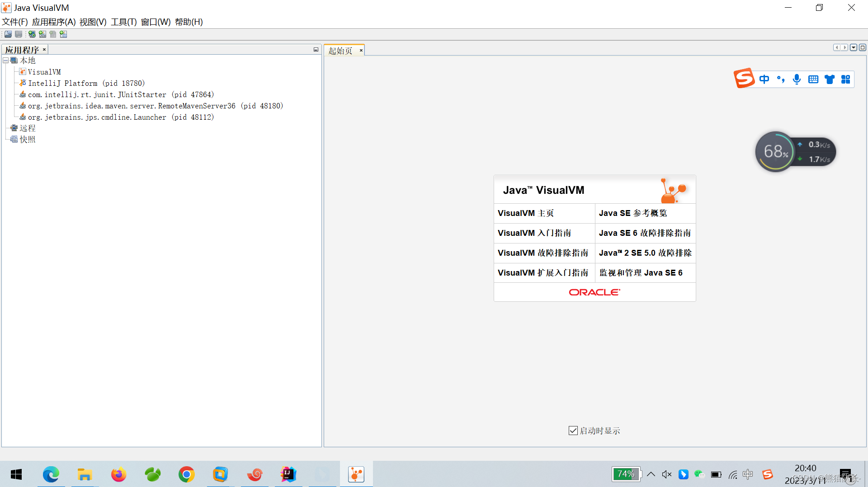Select the 起始页 tab
The image size is (868, 487).
pos(340,51)
